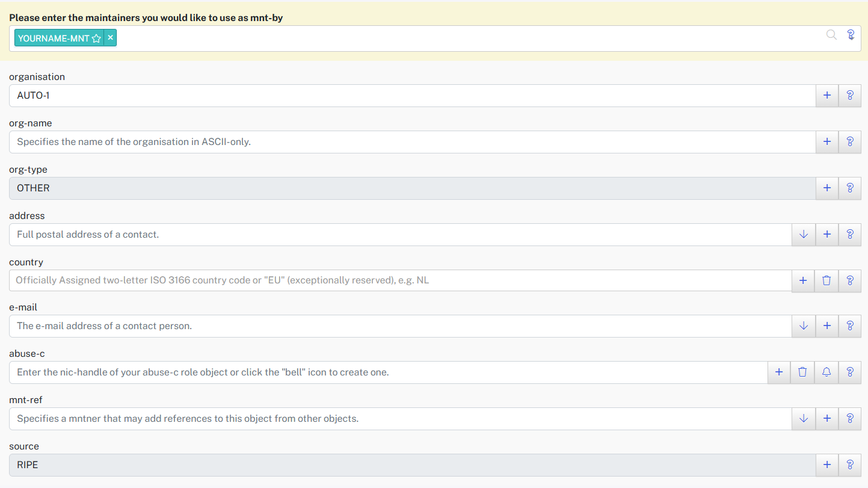Viewport: 868px width, 488px height.
Task: Click the plus icon beside organisation field
Action: pyautogui.click(x=827, y=96)
